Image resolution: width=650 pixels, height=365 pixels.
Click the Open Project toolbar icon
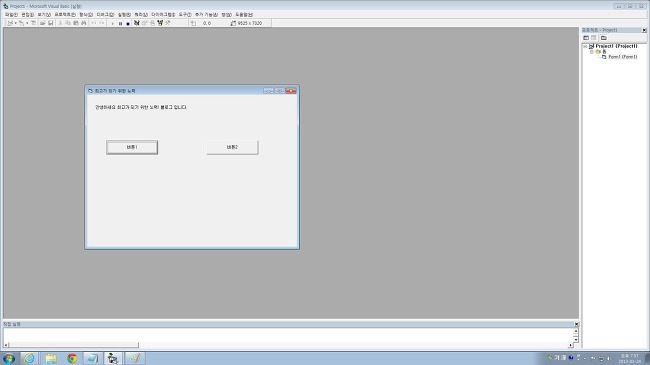[42, 23]
